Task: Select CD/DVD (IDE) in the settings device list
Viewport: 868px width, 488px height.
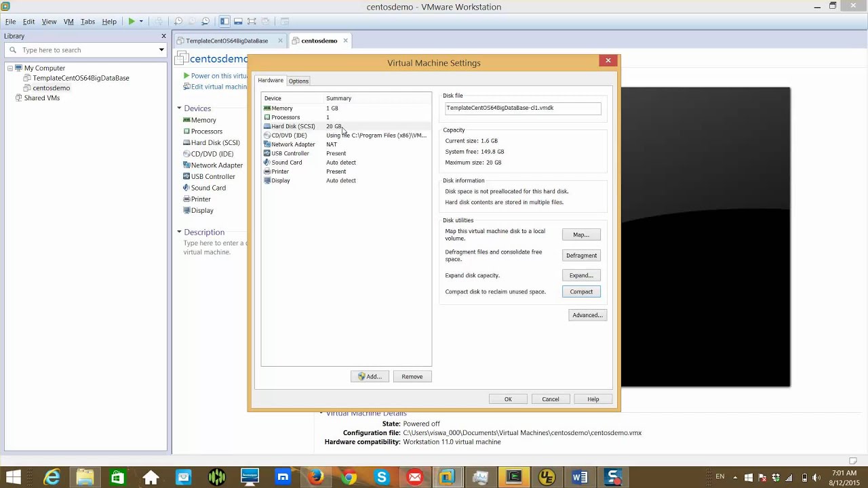Action: pyautogui.click(x=347, y=136)
